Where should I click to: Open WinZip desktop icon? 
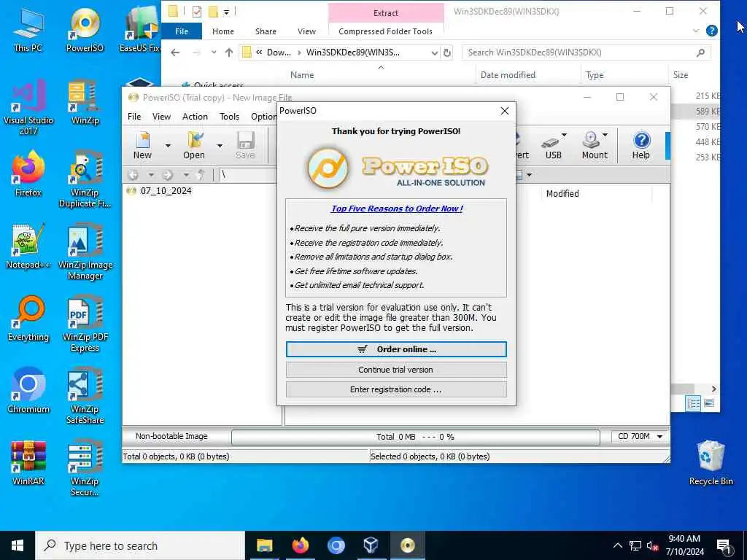(85, 102)
